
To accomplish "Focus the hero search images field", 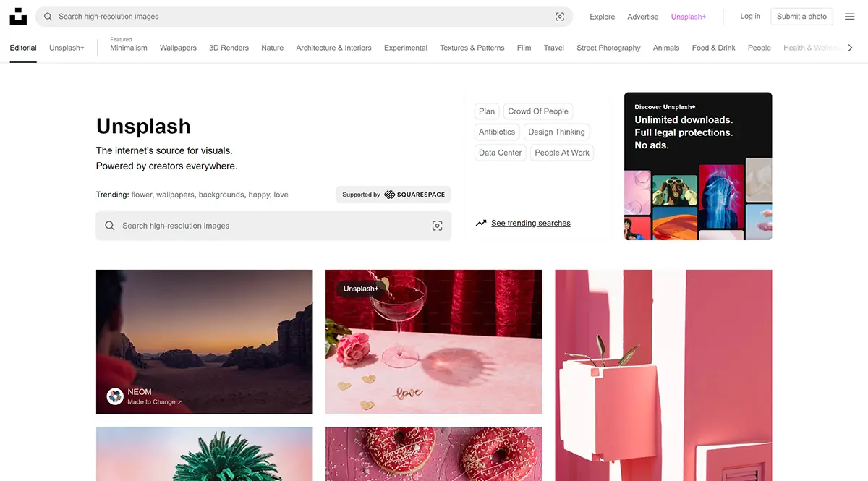I will coord(273,226).
